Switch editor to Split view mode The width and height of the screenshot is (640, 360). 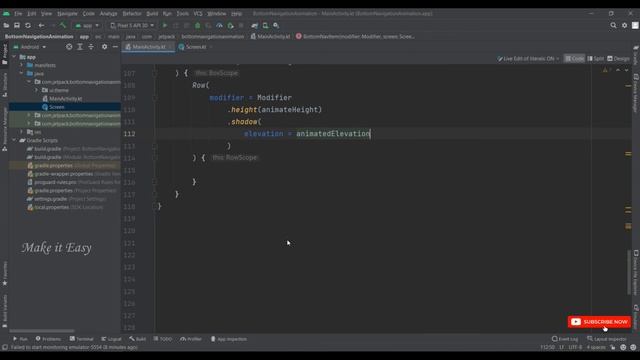[x=596, y=59]
